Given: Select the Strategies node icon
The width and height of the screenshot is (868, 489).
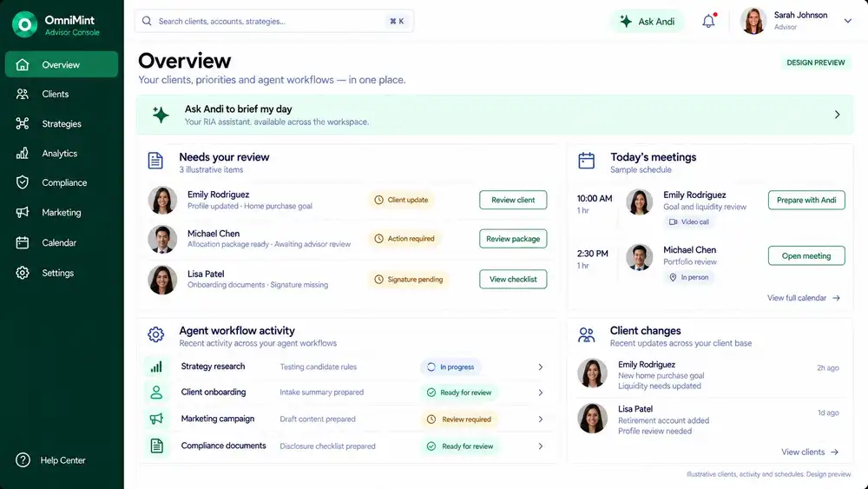Looking at the screenshot, I should pyautogui.click(x=23, y=123).
